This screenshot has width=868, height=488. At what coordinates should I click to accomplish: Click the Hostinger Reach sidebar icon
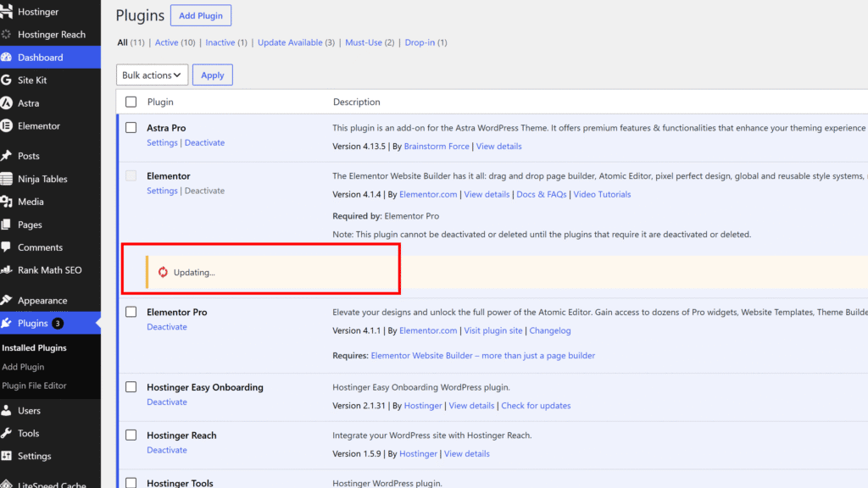pos(6,34)
